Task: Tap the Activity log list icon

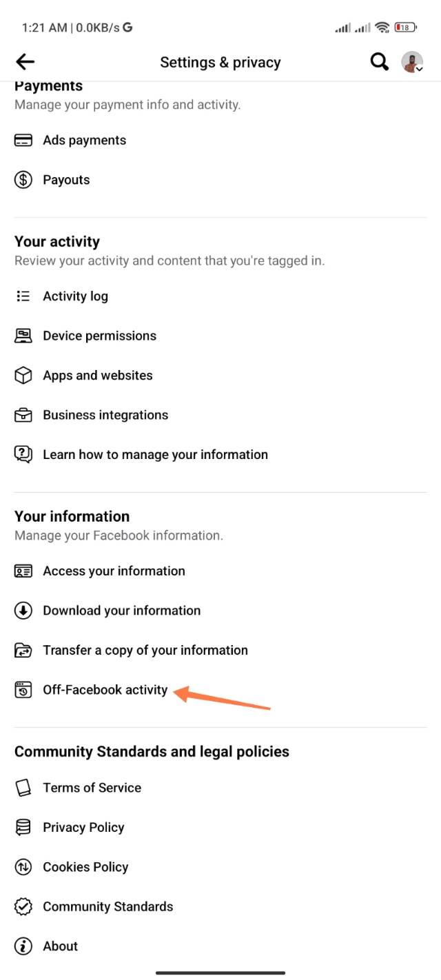Action: click(23, 296)
